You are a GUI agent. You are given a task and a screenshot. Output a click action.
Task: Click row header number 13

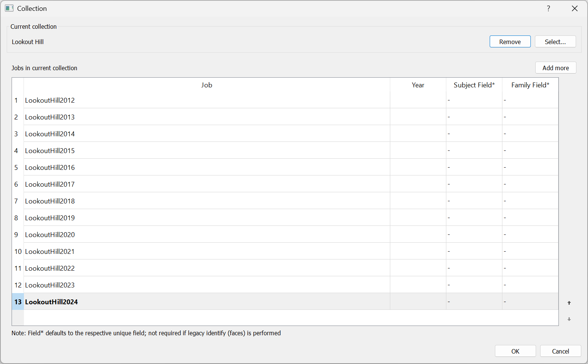tap(18, 302)
